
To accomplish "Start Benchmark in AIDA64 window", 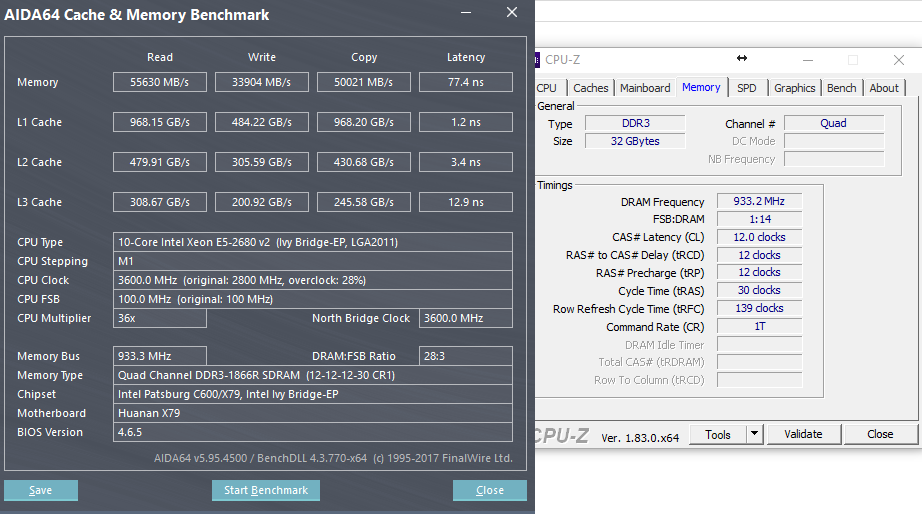I will (x=266, y=490).
